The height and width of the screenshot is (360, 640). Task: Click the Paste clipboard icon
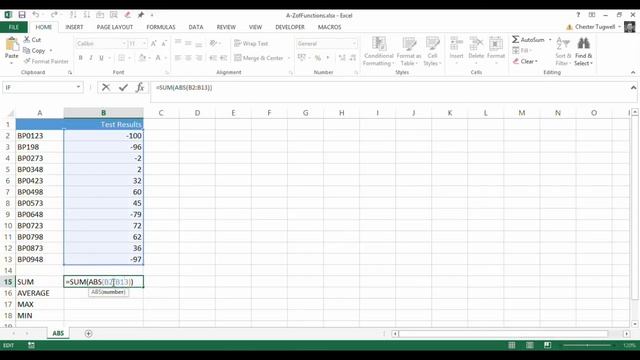(12, 44)
